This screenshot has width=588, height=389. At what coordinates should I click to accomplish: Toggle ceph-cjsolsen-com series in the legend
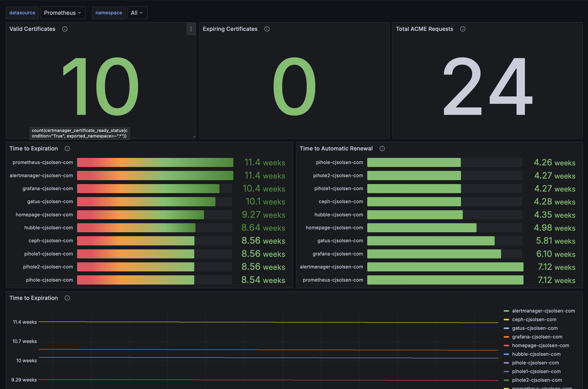pos(530,320)
